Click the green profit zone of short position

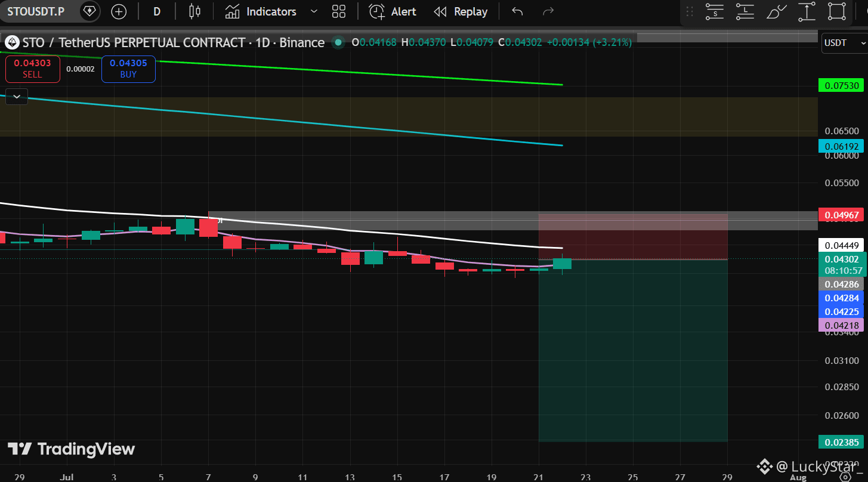(633, 351)
